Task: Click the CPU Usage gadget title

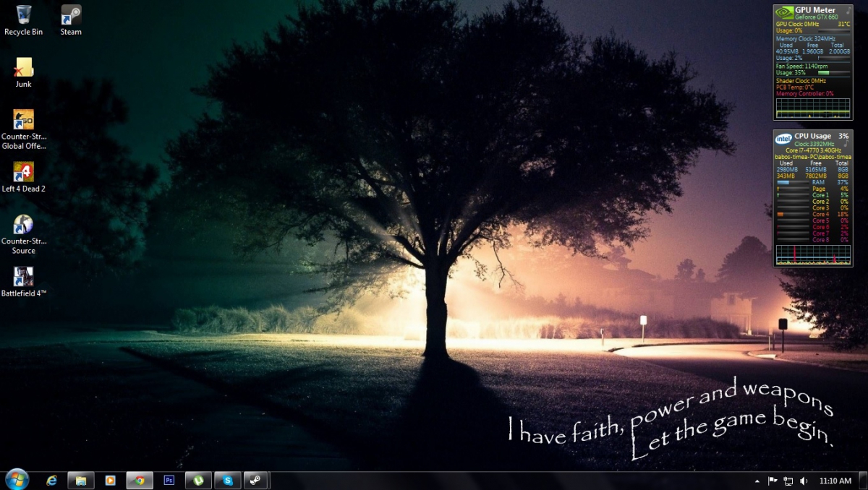Action: coord(812,136)
